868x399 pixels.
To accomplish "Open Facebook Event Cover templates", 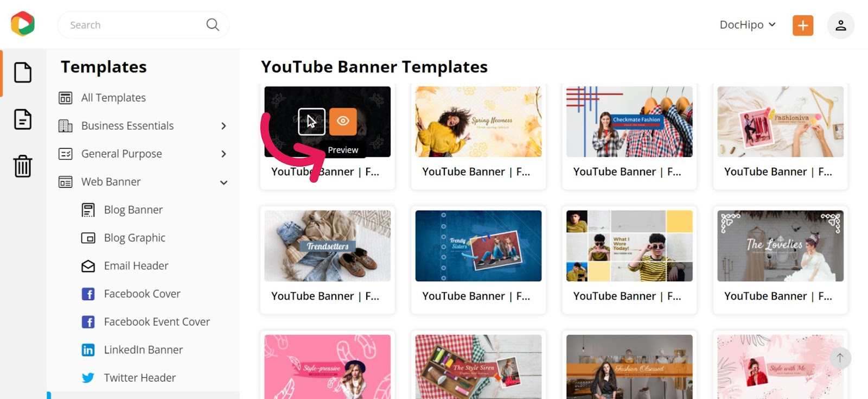I will pos(157,322).
